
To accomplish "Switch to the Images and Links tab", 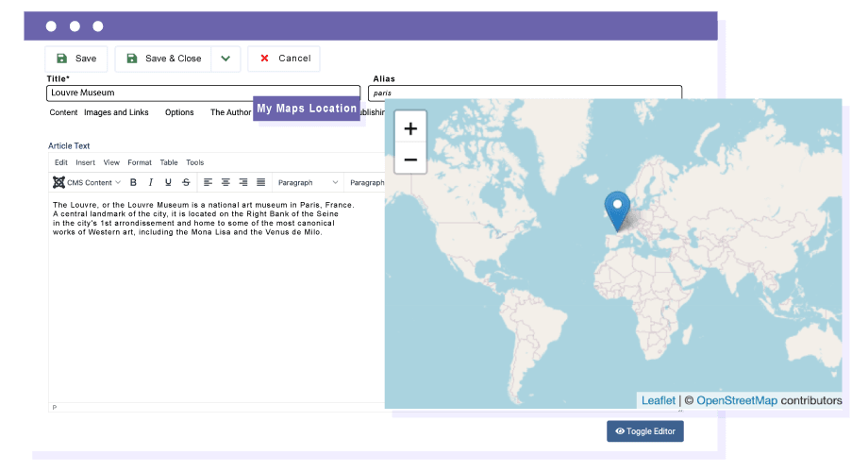I will (x=116, y=112).
